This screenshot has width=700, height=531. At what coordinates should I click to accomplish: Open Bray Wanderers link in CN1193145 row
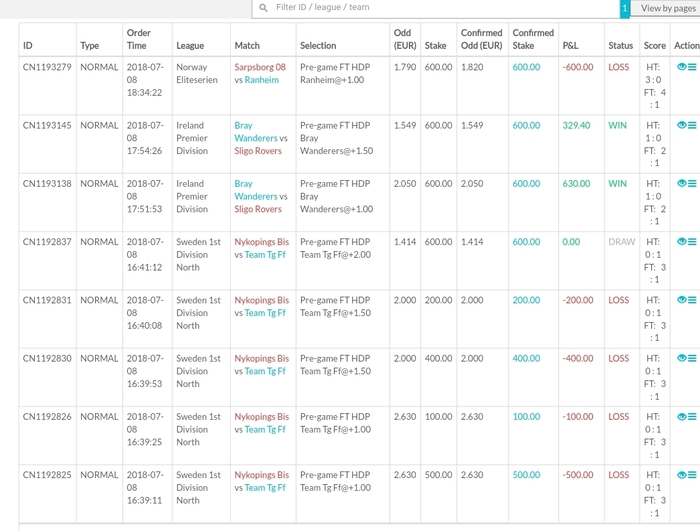click(x=256, y=132)
